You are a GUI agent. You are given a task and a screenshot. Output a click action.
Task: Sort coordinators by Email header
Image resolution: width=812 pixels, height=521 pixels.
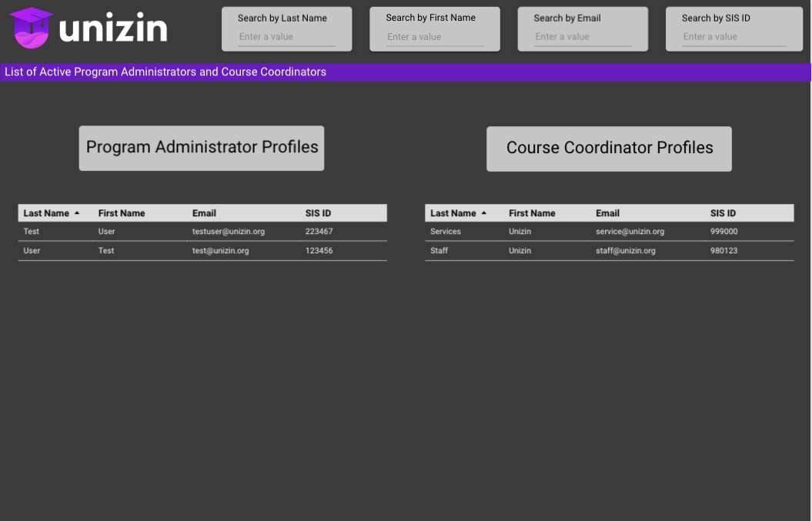607,213
